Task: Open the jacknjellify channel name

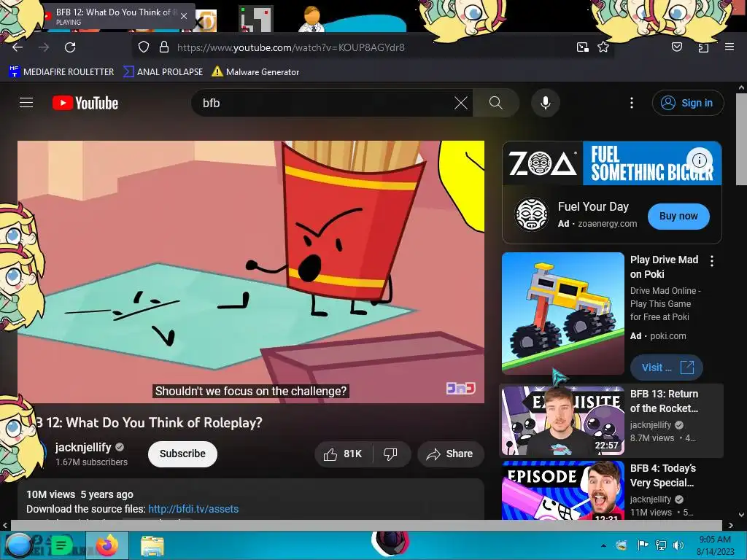Action: [83, 448]
